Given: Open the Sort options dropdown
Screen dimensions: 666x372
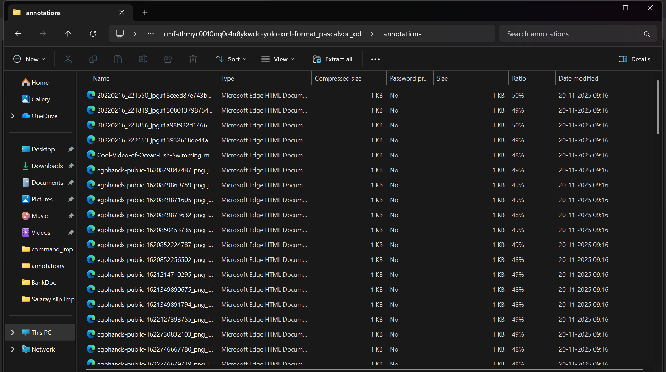Looking at the screenshot, I should [231, 59].
